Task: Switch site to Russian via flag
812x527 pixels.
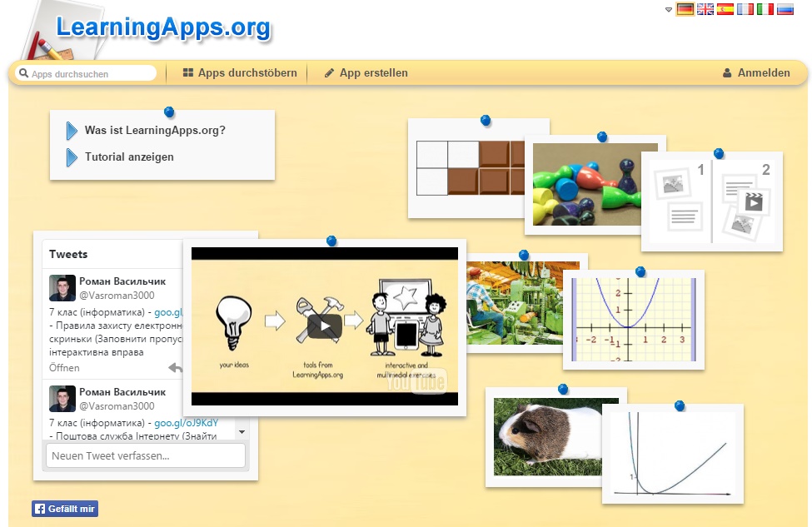Action: [785, 9]
